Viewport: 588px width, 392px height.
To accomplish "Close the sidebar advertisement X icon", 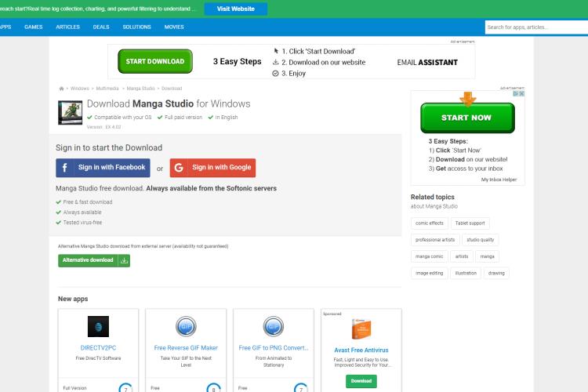I will (x=521, y=94).
